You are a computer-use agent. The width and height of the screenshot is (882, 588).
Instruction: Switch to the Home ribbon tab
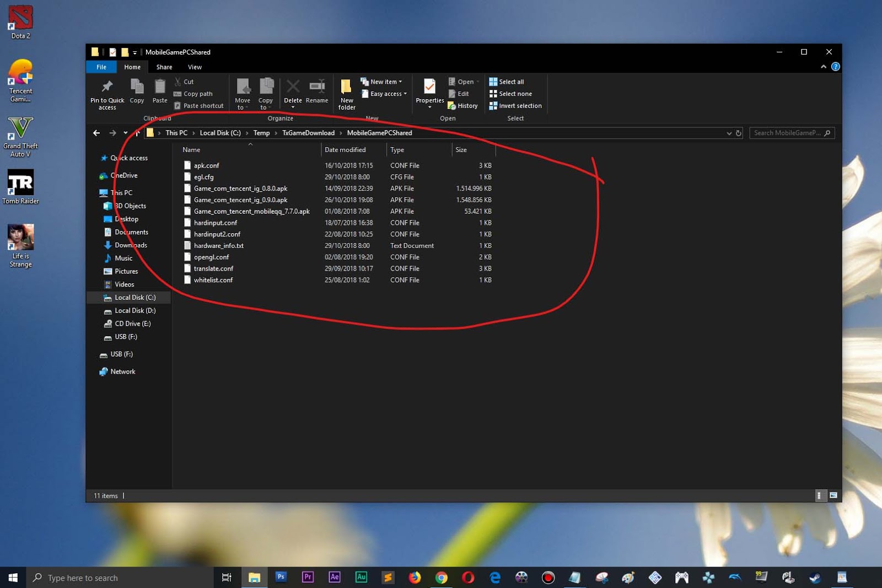pyautogui.click(x=132, y=67)
